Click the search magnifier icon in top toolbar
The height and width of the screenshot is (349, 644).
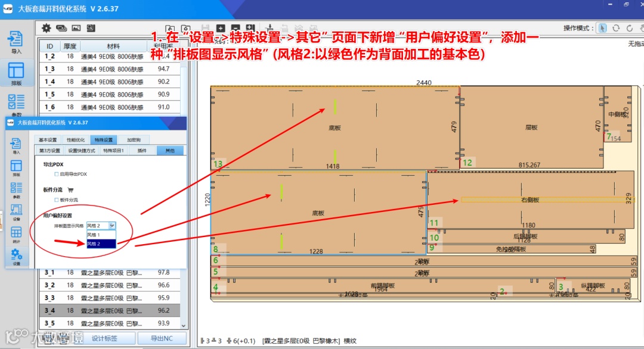click(x=91, y=28)
